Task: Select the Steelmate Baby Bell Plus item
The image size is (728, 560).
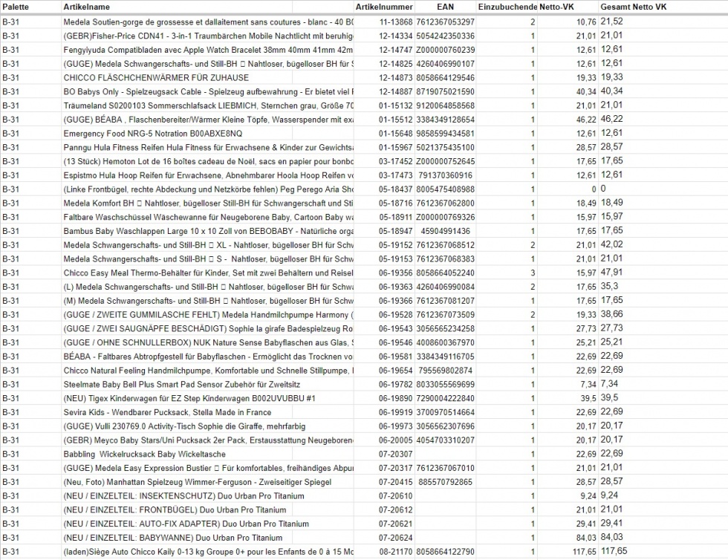Action: (181, 384)
